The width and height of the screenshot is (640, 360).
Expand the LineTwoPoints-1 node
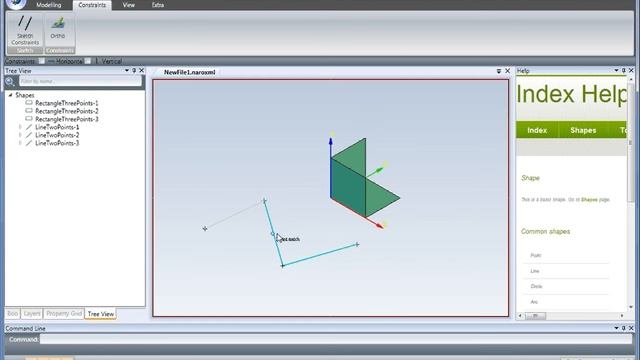[20, 127]
